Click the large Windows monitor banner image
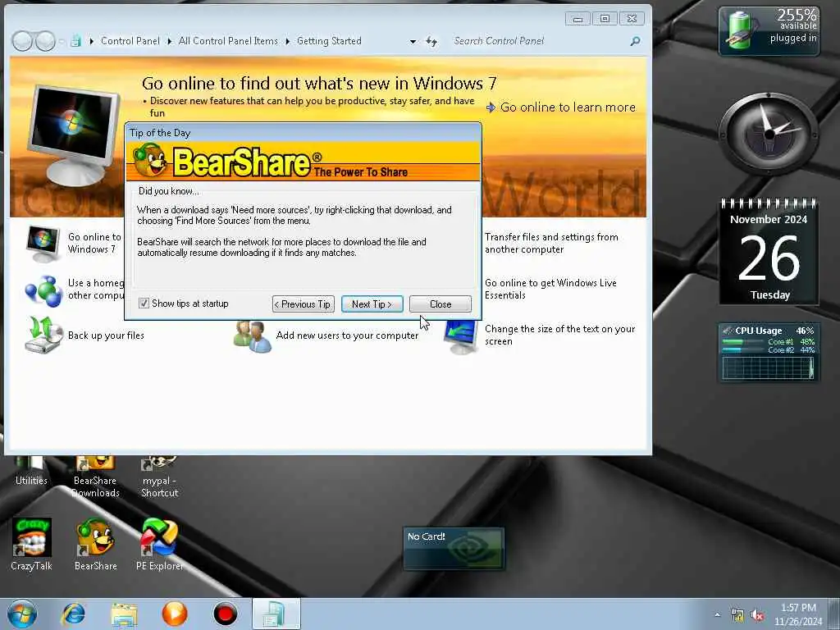This screenshot has height=630, width=840. (x=72, y=135)
